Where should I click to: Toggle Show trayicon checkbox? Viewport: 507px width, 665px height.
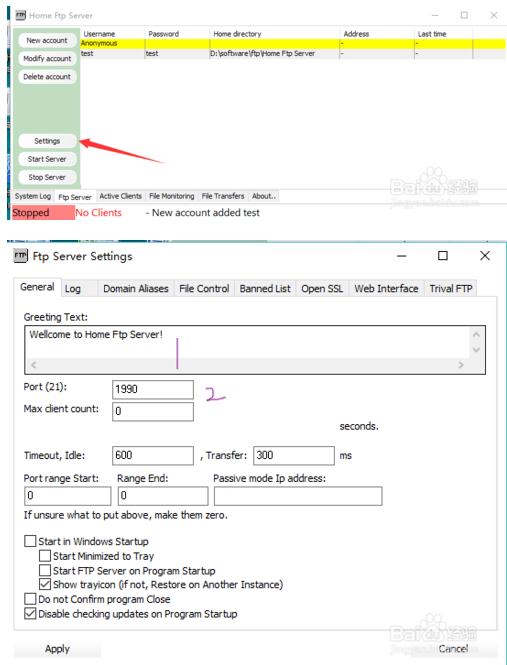45,584
